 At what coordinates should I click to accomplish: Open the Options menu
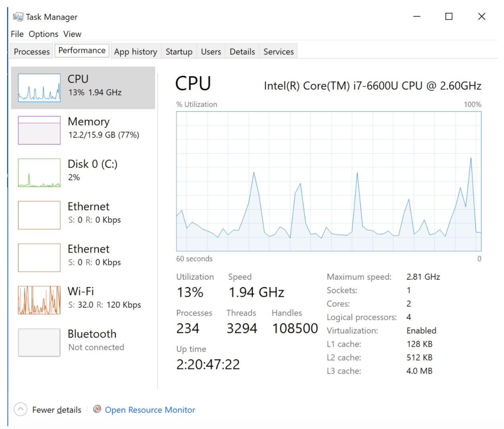[43, 34]
